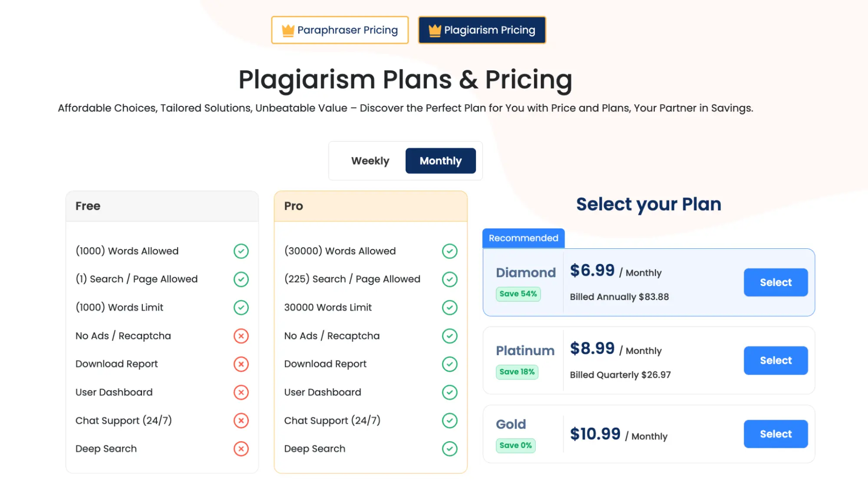Image resolution: width=868 pixels, height=495 pixels.
Task: Select the Diamond plan
Action: point(776,282)
